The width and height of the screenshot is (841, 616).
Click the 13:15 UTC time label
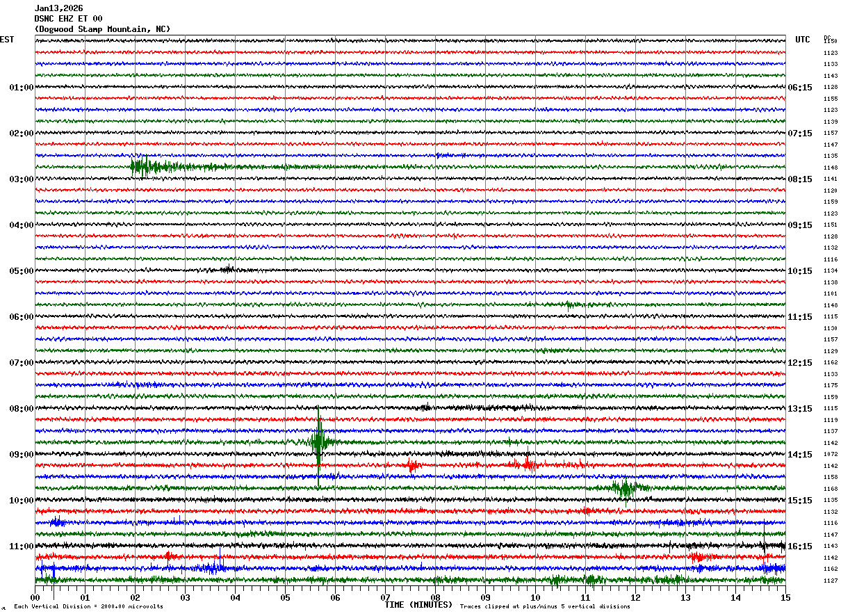click(800, 409)
